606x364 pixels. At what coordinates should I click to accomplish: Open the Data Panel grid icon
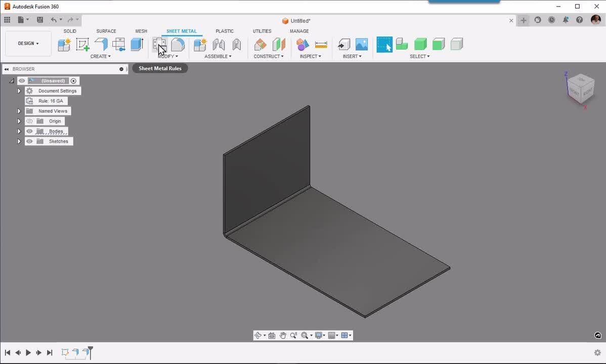[7, 20]
